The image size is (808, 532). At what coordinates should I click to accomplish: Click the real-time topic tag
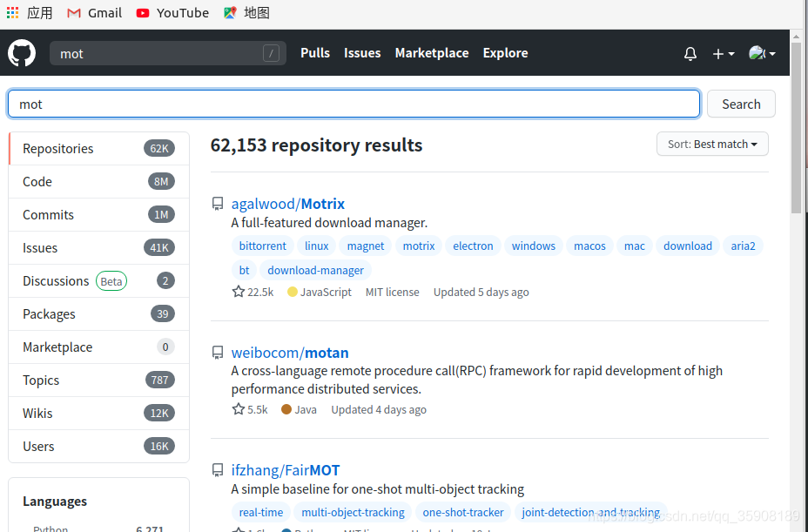(x=260, y=513)
